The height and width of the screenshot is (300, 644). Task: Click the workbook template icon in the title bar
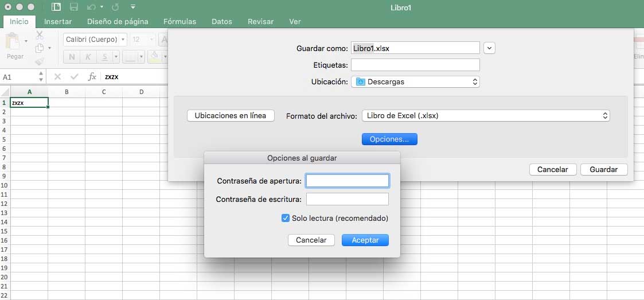[x=56, y=7]
